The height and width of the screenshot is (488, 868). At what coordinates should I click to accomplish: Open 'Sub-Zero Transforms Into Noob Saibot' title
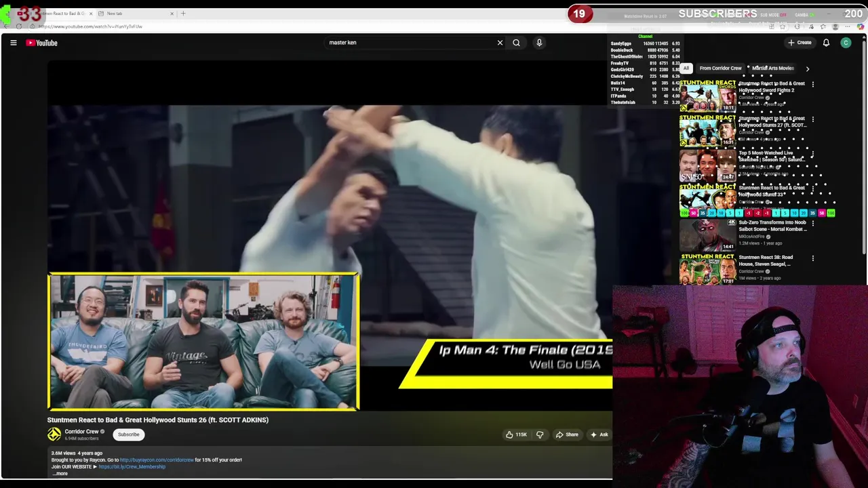point(772,226)
